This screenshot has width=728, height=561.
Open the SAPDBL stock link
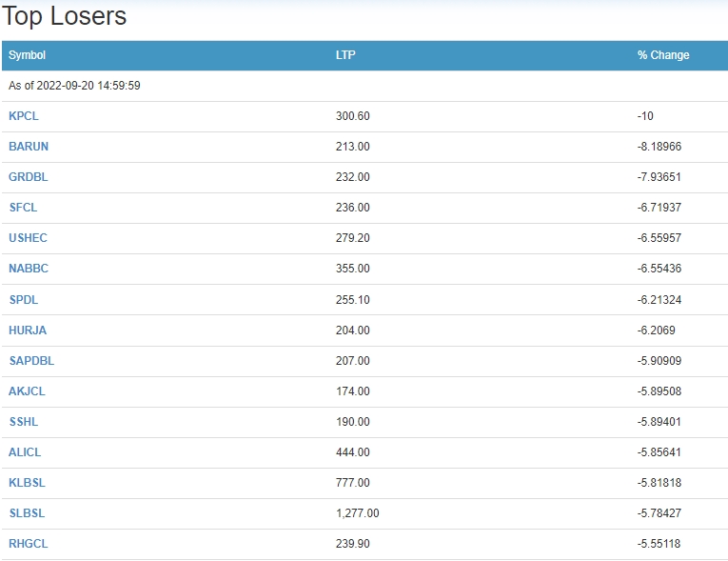(31, 361)
